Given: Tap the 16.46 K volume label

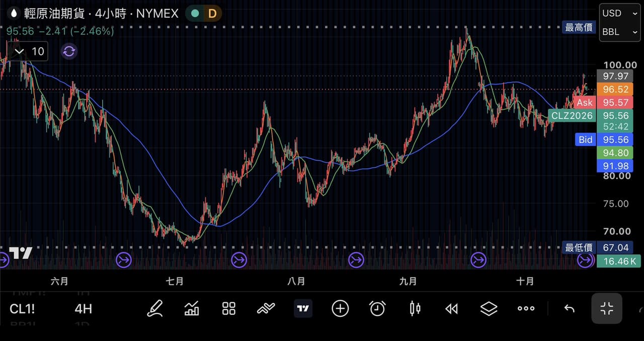Looking at the screenshot, I should (x=618, y=261).
